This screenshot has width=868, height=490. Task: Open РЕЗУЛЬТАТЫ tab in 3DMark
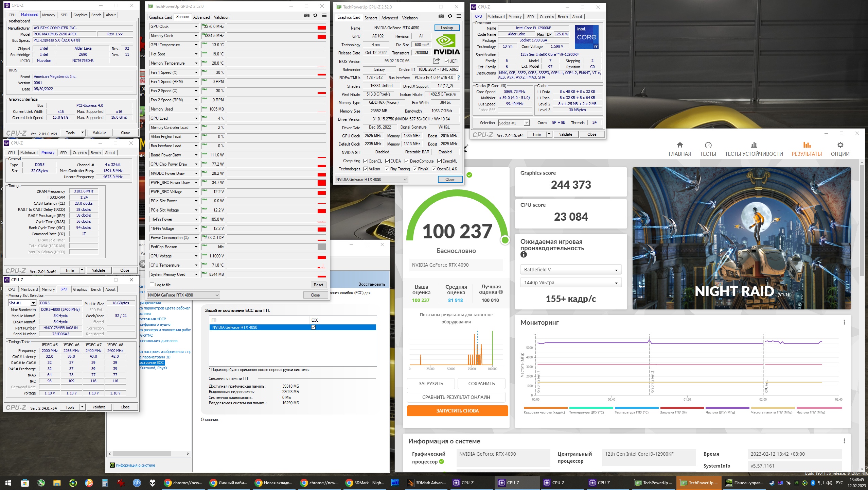(x=807, y=149)
